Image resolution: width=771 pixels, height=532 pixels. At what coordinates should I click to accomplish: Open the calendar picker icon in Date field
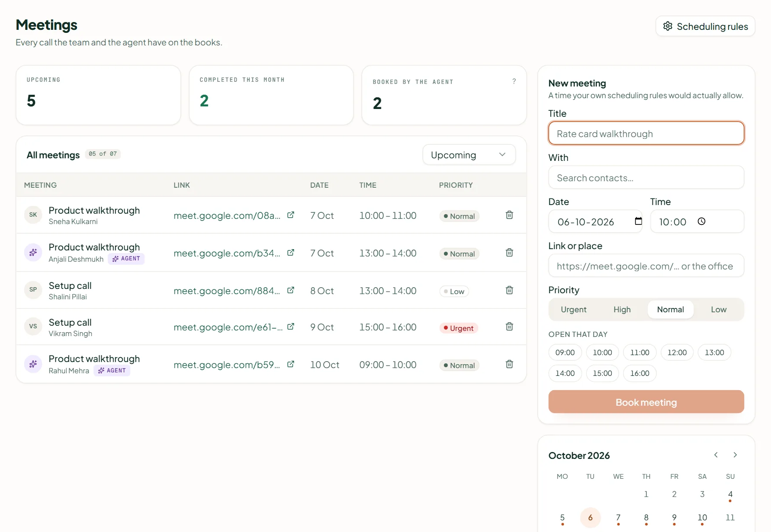click(x=638, y=221)
